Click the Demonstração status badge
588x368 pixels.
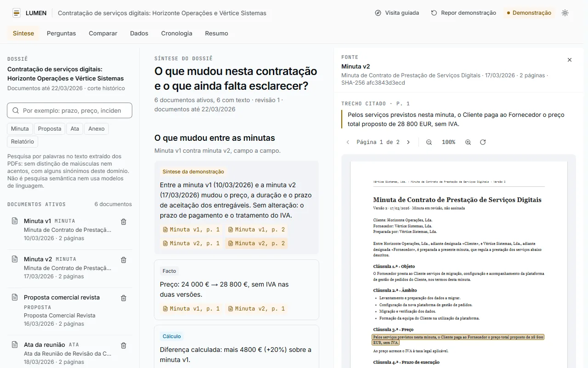pyautogui.click(x=529, y=13)
